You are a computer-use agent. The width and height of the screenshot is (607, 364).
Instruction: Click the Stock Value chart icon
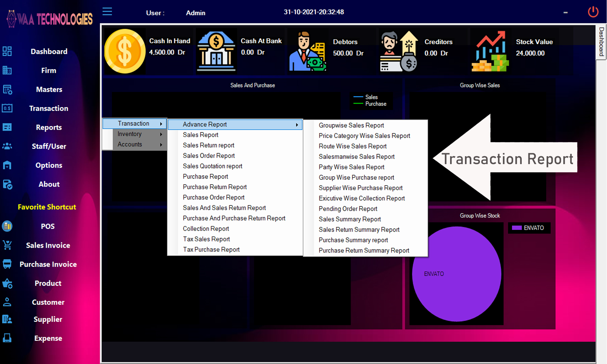pyautogui.click(x=490, y=52)
